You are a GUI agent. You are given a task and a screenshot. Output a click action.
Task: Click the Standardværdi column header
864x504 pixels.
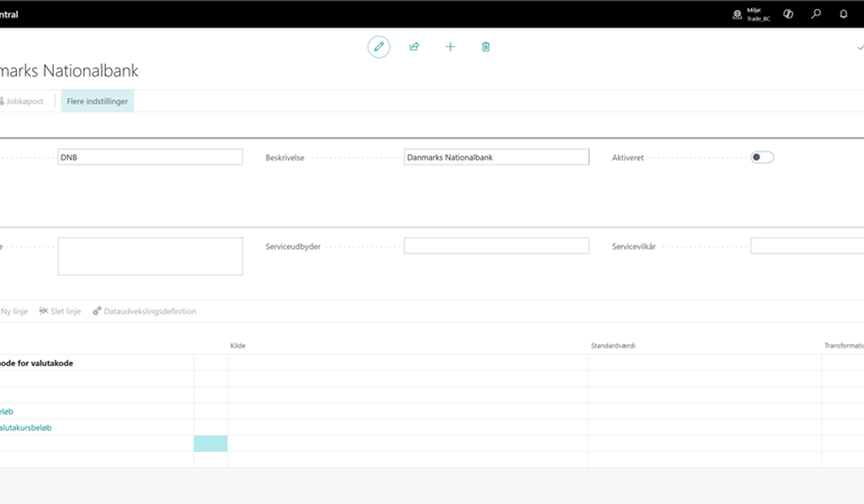tap(613, 346)
